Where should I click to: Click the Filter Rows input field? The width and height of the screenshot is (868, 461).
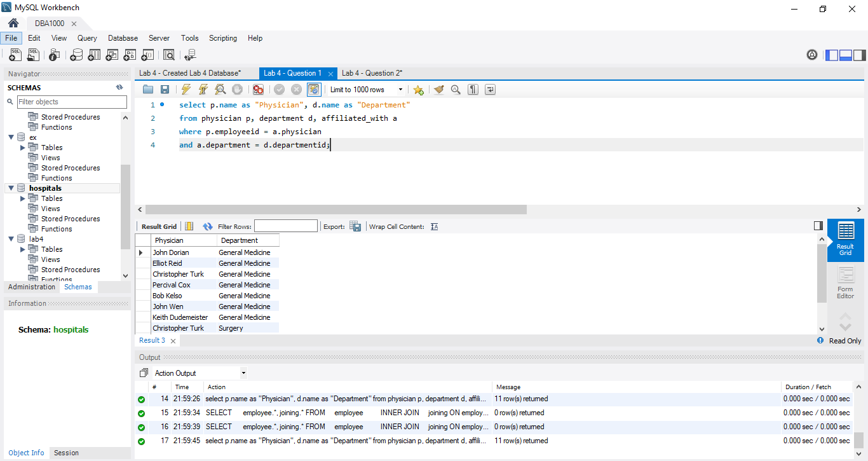click(285, 226)
